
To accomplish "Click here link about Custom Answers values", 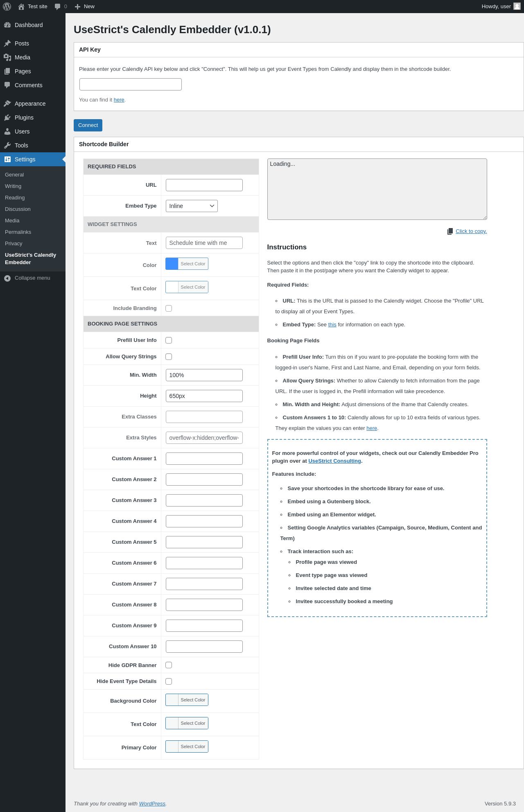I will 372,428.
